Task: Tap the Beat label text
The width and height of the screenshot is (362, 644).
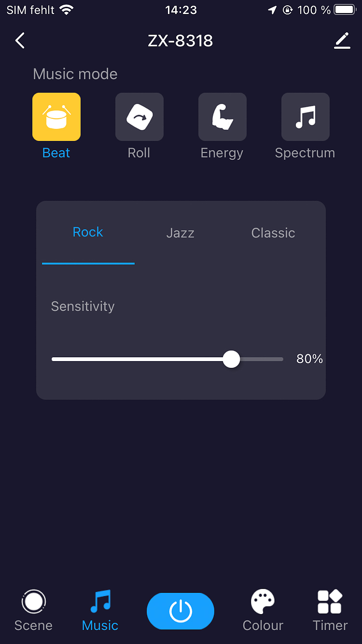Action: point(56,153)
